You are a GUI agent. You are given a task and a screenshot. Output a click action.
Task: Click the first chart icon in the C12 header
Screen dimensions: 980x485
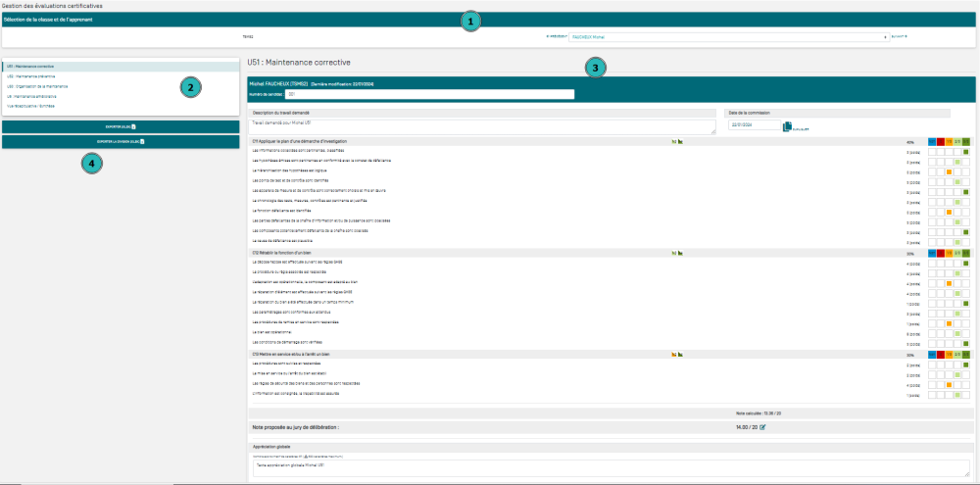pyautogui.click(x=673, y=253)
